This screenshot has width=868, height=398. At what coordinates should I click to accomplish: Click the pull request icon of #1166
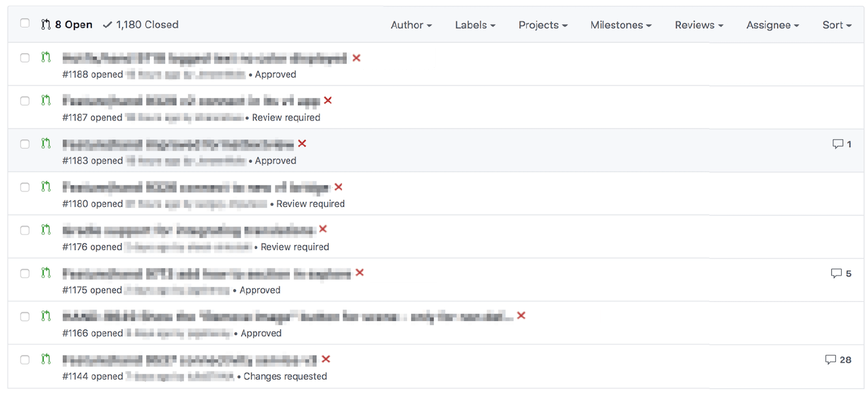pyautogui.click(x=45, y=316)
